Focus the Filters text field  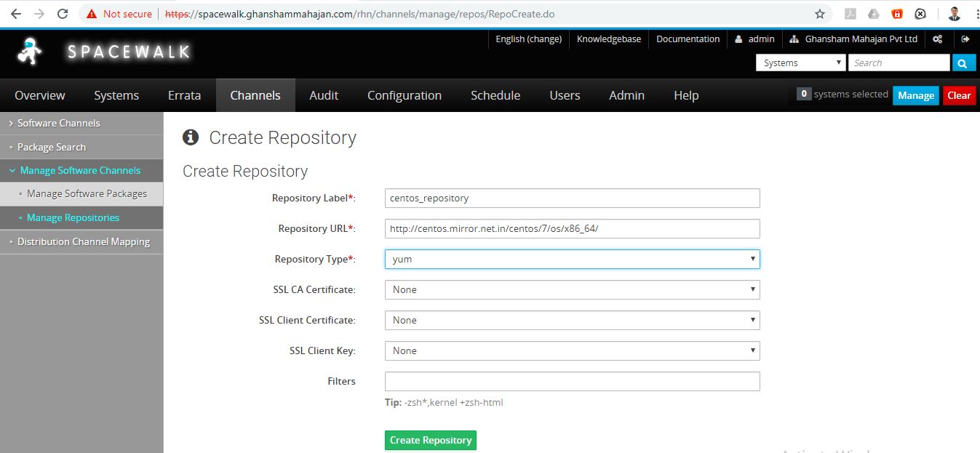click(572, 381)
